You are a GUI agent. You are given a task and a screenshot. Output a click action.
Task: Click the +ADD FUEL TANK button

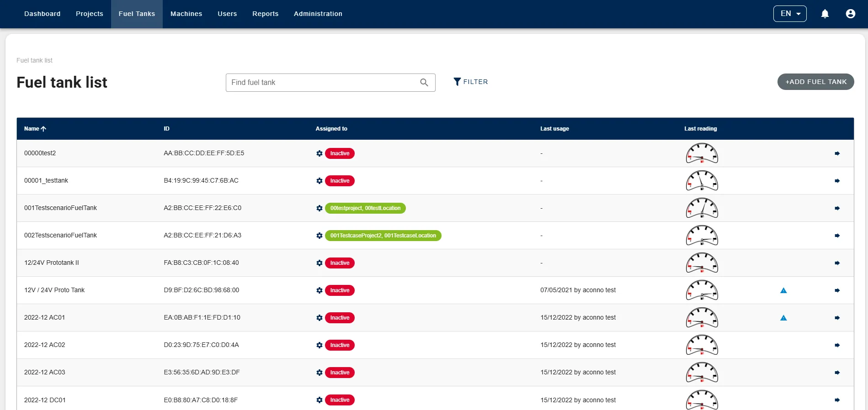pos(815,82)
